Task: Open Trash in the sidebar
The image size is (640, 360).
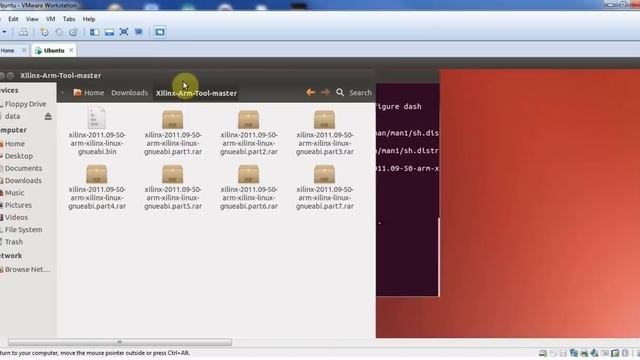Action: [x=13, y=242]
